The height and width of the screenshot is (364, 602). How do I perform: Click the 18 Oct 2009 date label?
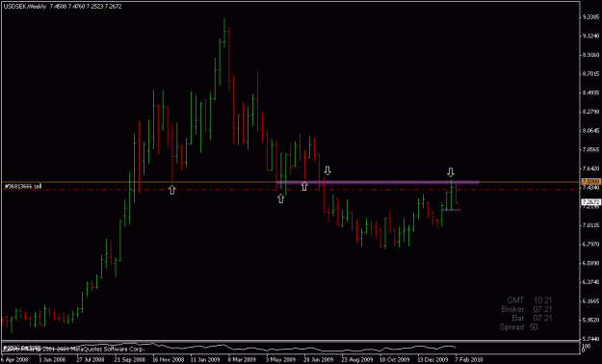pyautogui.click(x=395, y=360)
